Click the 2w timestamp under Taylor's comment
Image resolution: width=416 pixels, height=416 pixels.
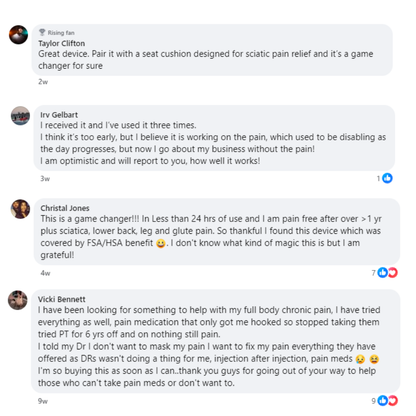pos(43,82)
